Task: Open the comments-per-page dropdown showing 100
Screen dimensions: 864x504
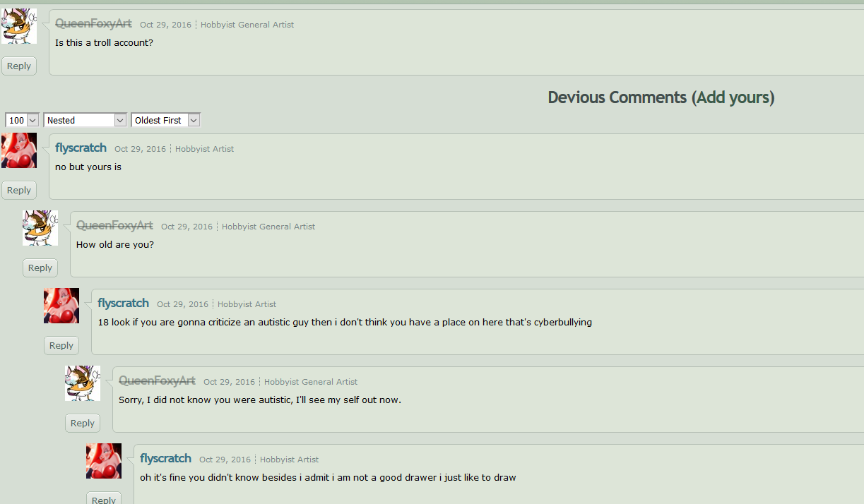Action: pyautogui.click(x=22, y=120)
